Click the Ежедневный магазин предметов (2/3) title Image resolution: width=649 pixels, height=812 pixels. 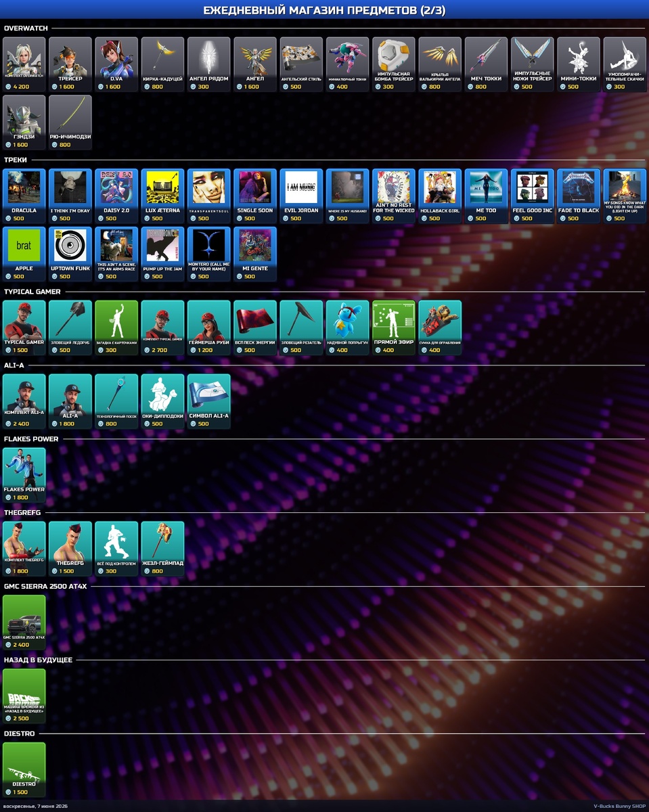coord(324,10)
